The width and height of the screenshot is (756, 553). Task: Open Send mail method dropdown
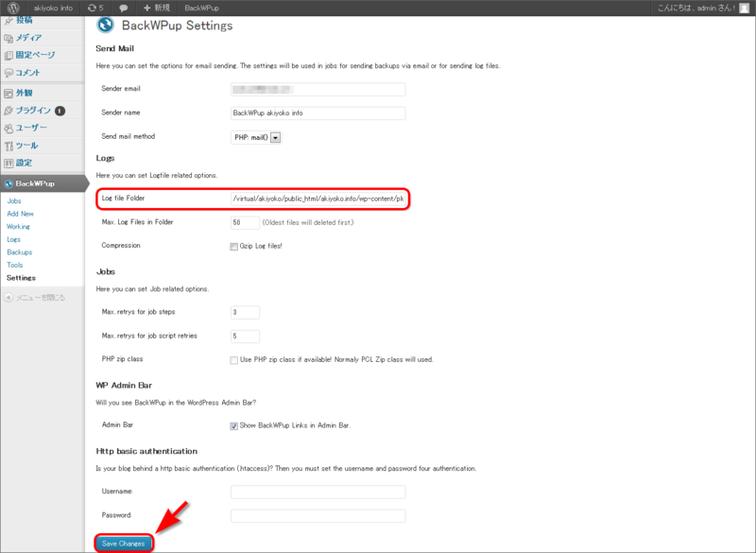click(256, 137)
